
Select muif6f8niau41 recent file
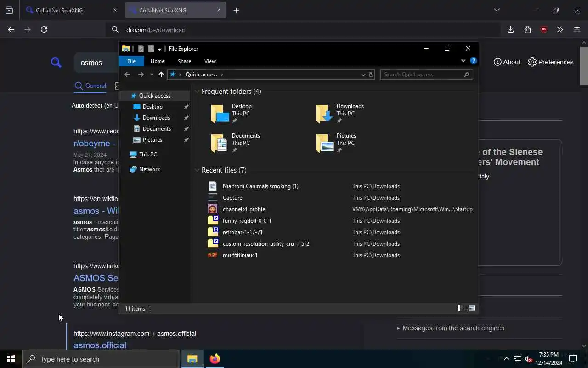pos(240,255)
